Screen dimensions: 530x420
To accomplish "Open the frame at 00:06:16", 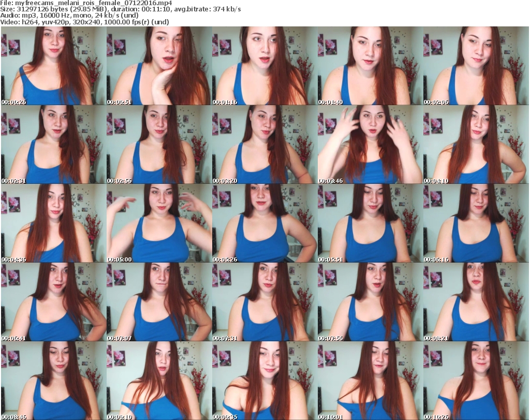I will click(x=476, y=223).
